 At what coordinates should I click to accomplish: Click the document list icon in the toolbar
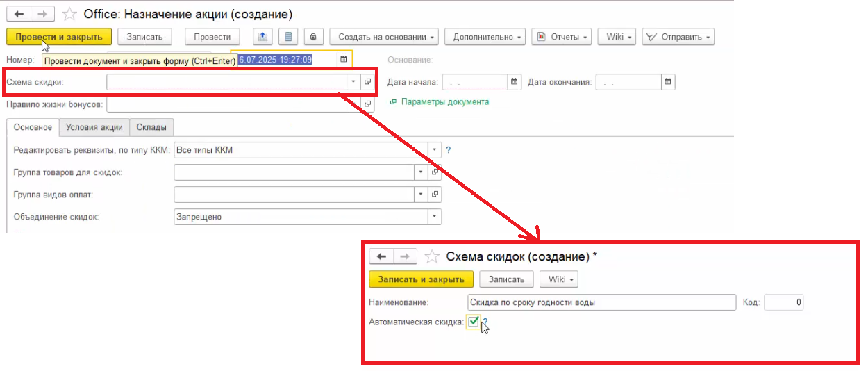(288, 37)
